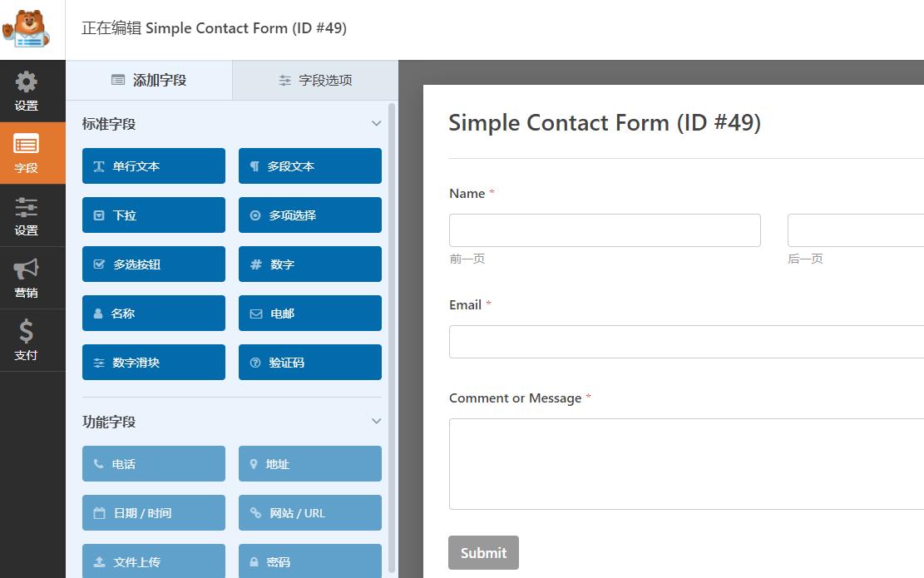Click the WPForms bear mascot logo
The image size is (924, 578).
(x=25, y=28)
